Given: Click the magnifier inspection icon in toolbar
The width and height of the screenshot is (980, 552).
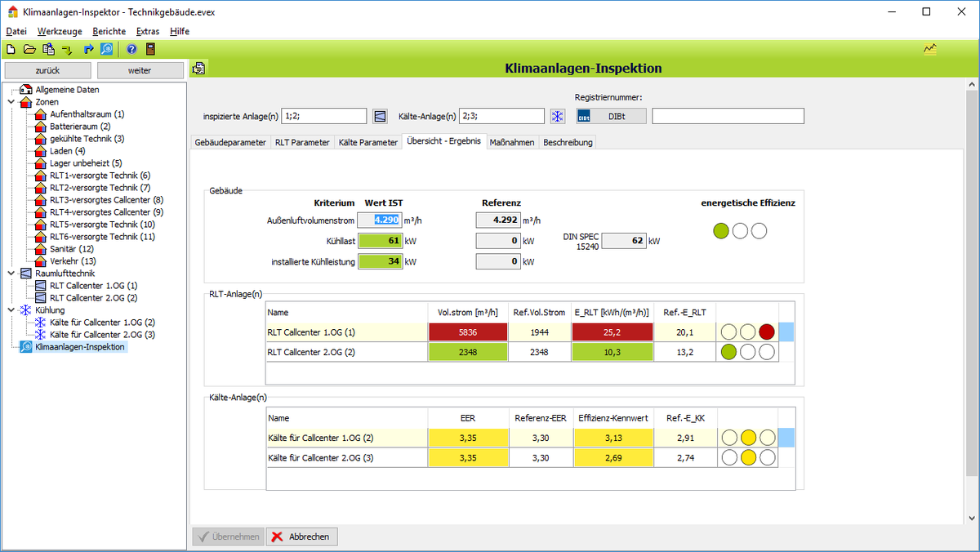Looking at the screenshot, I should click(106, 49).
